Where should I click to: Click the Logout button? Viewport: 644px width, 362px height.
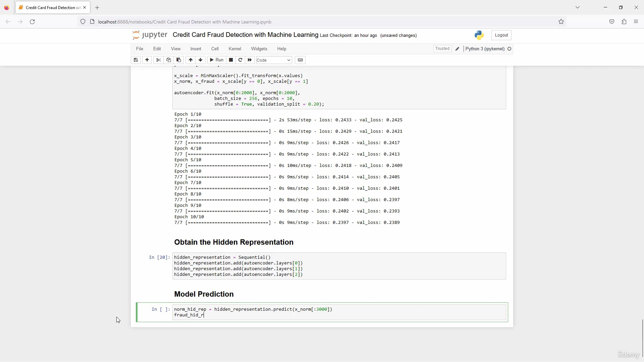(x=501, y=35)
